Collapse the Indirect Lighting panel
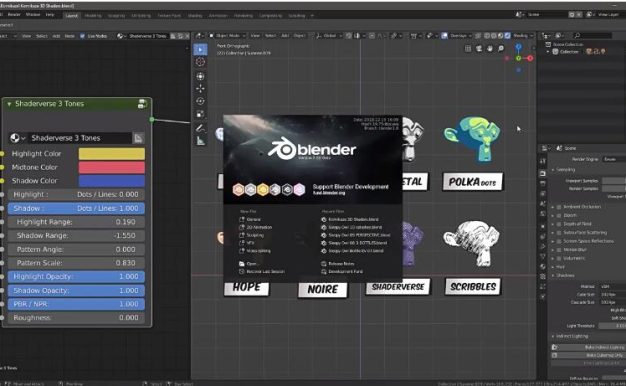Image resolution: width=626 pixels, height=386 pixels. tap(553, 336)
